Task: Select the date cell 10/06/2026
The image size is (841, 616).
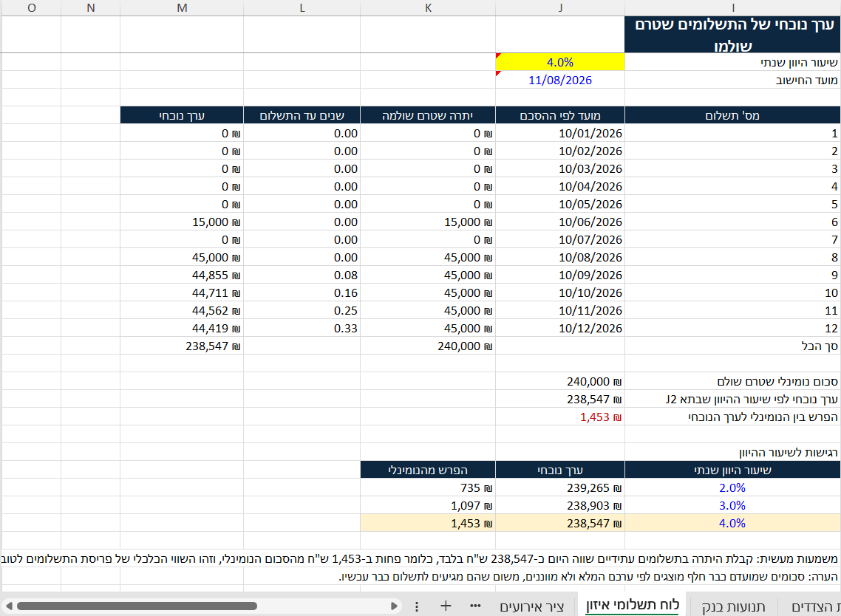Action: pos(560,222)
